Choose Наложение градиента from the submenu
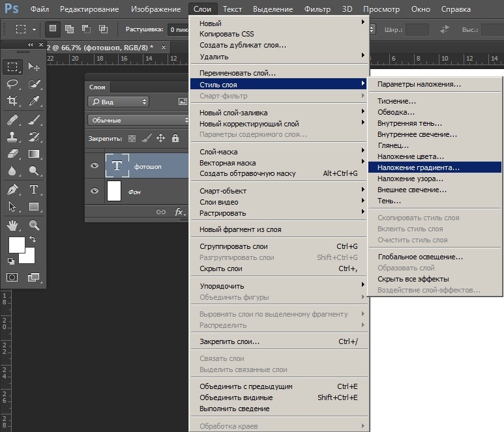 [x=418, y=167]
